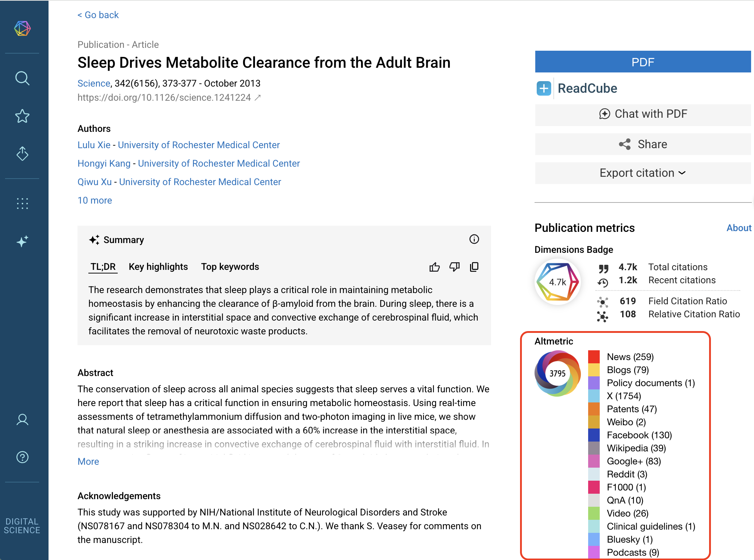Viewport: 754px width, 560px height.
Task: Copy the summary with the copy icon
Action: tap(474, 267)
